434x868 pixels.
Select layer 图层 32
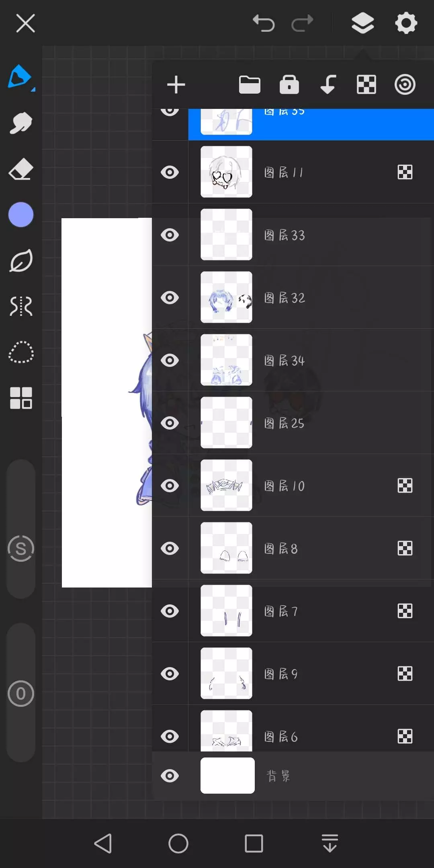tap(321, 298)
